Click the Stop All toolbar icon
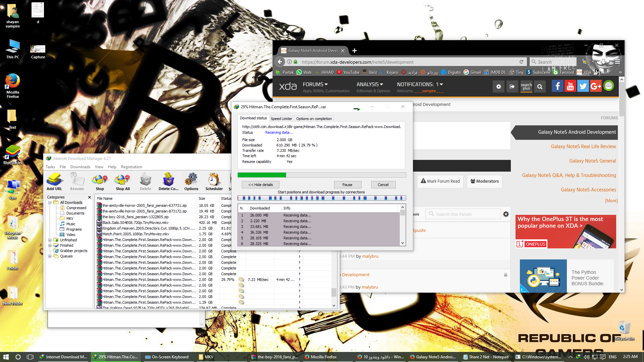Screen dimensions: 644x362 click(122, 181)
